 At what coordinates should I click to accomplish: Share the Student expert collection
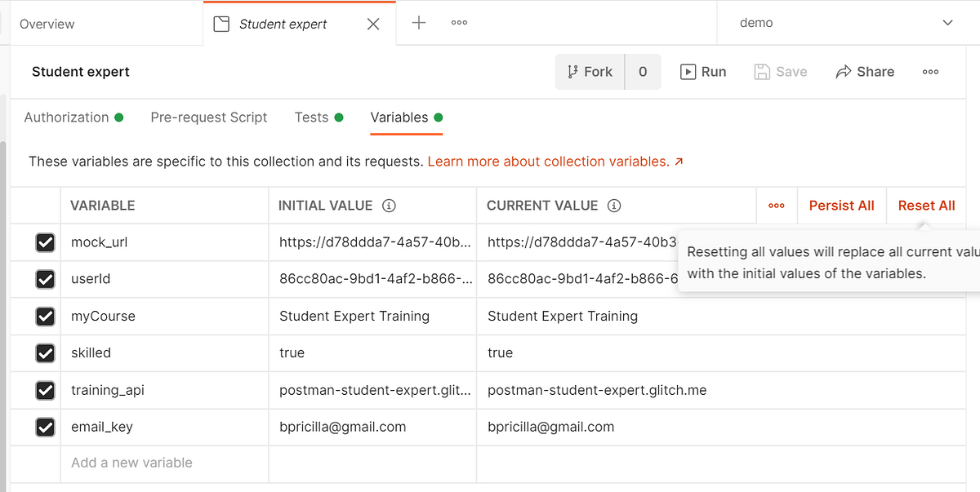(865, 72)
